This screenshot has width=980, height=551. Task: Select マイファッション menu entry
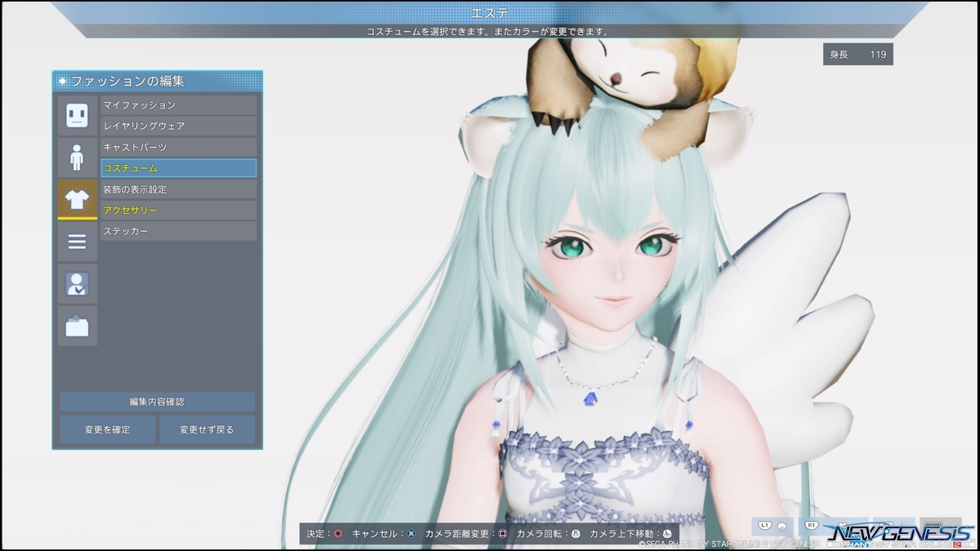click(178, 105)
